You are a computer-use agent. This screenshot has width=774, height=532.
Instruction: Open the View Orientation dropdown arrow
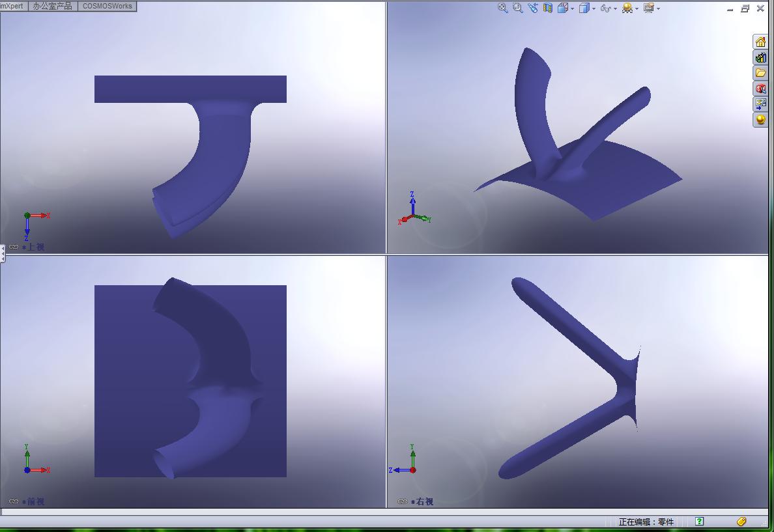pyautogui.click(x=573, y=8)
